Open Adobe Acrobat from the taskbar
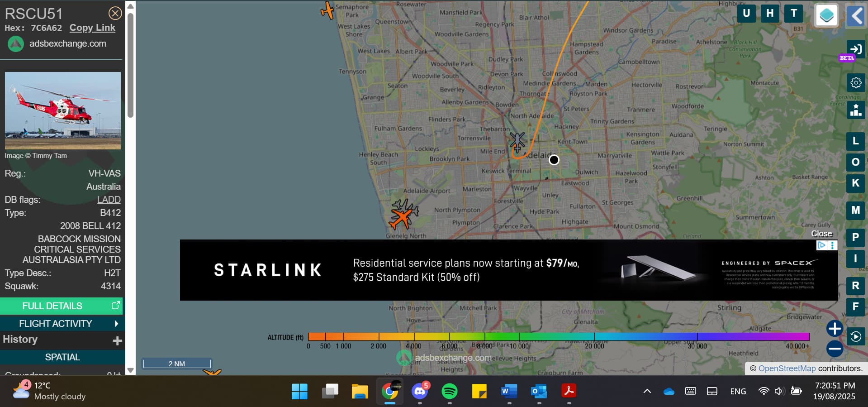Viewport: 868px width, 407px height. 569,391
